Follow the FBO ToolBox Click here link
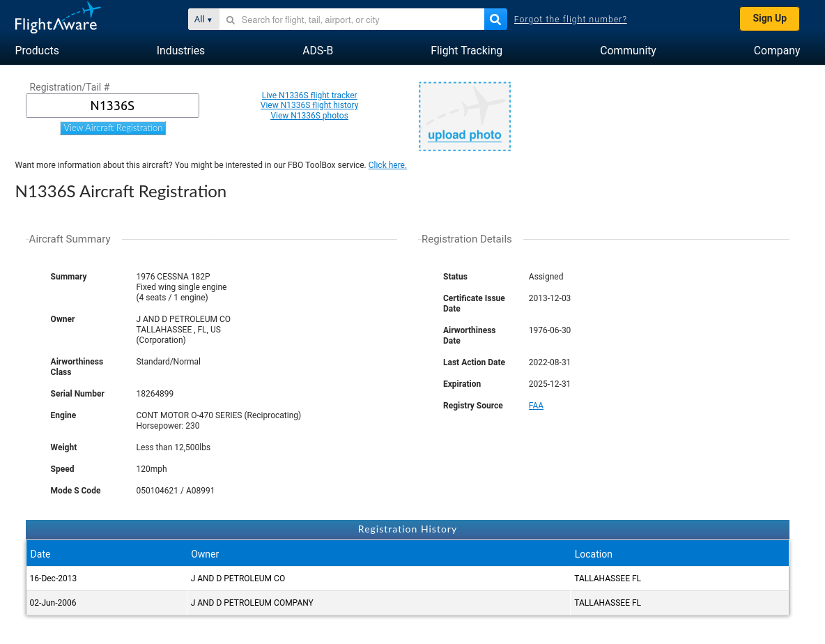Image resolution: width=825 pixels, height=644 pixels. [x=387, y=165]
